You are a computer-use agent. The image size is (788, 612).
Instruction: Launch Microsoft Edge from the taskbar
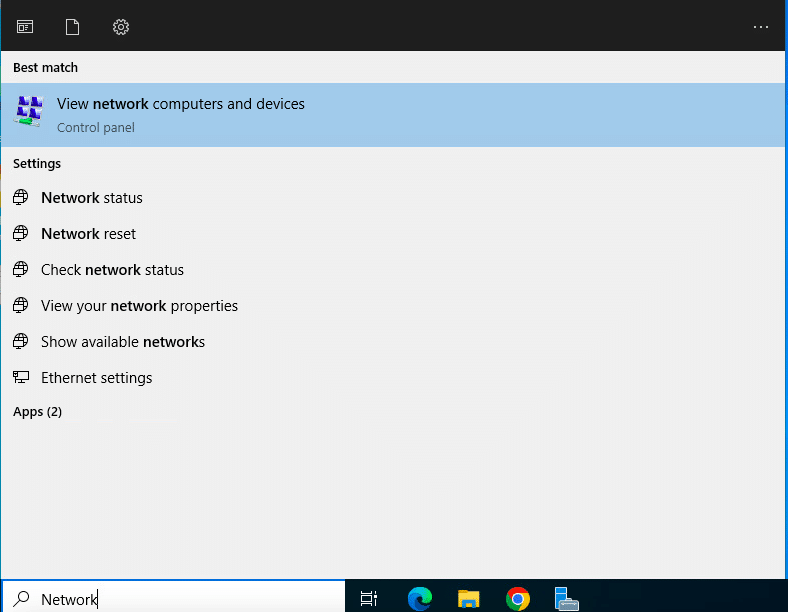point(420,598)
